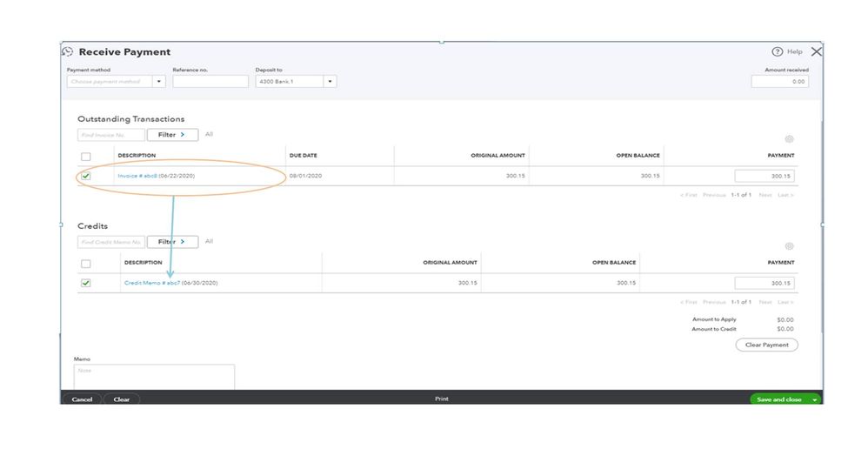Screen dimensions: 868x456
Task: Edit credit memo payment amount field
Action: click(x=765, y=283)
